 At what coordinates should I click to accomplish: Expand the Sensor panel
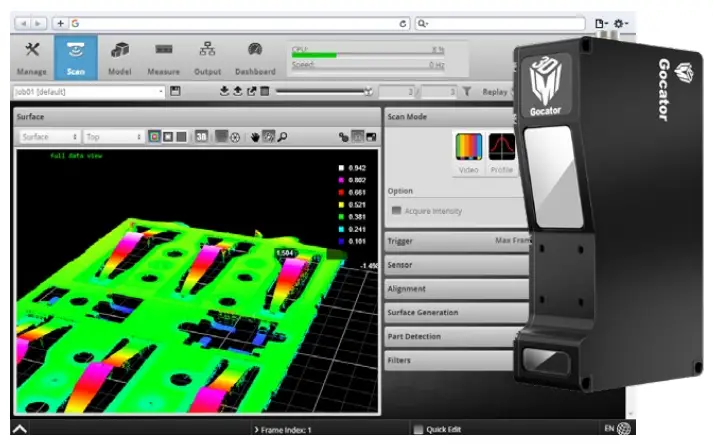tap(456, 265)
